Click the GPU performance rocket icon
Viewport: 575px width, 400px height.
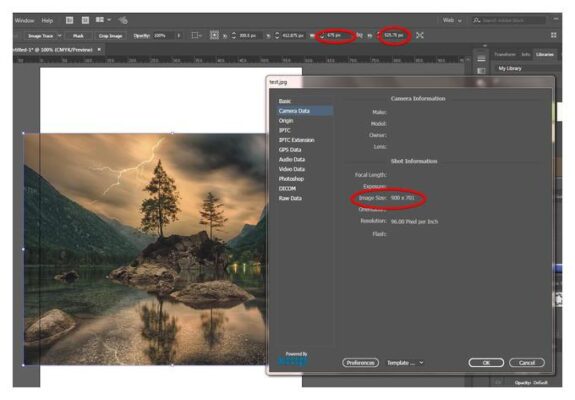(123, 20)
